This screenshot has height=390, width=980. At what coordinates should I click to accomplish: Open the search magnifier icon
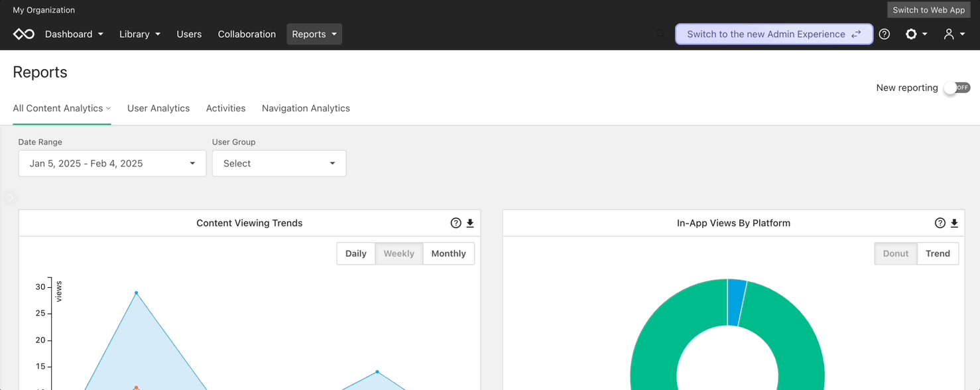point(660,34)
